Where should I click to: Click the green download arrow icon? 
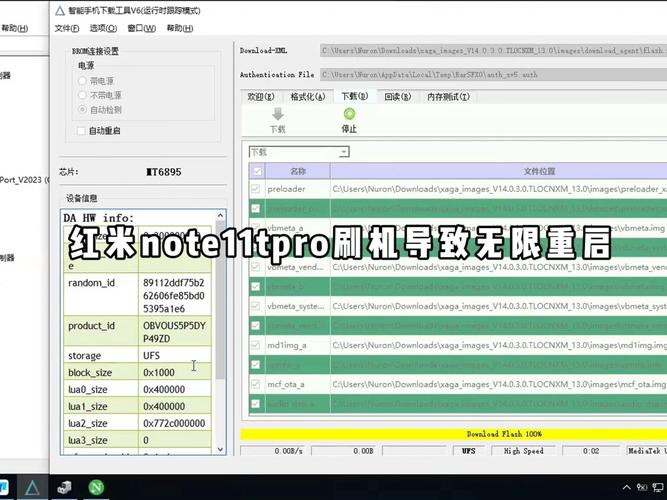pos(278,114)
